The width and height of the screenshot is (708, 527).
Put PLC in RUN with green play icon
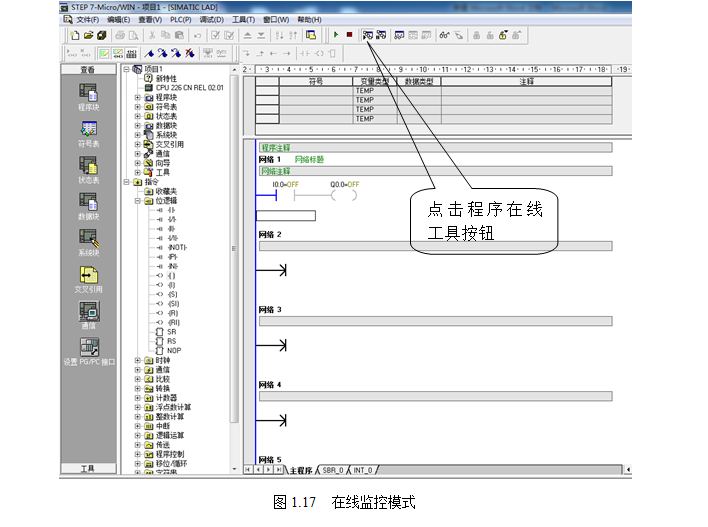[x=336, y=35]
